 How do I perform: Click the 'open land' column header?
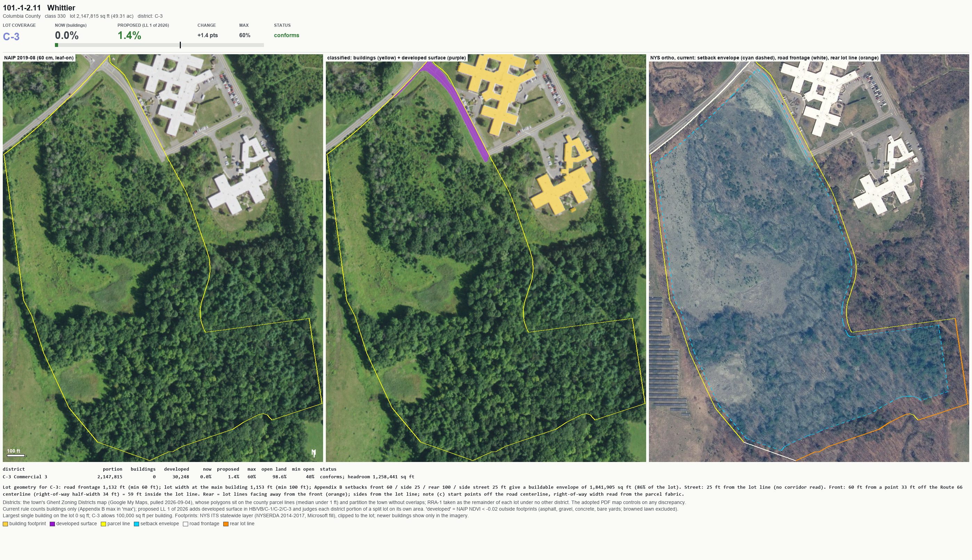pos(274,469)
